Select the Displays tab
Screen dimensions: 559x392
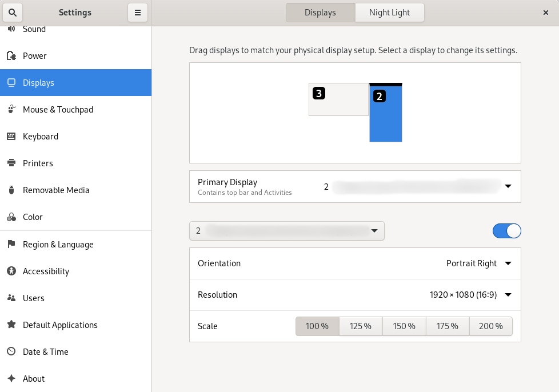pos(320,13)
